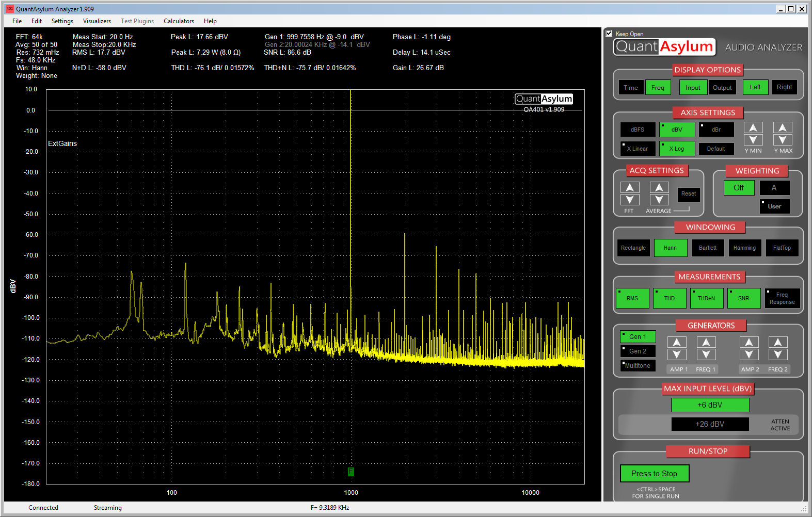The image size is (812, 517).
Task: Decrease Y MAX with down arrow
Action: (783, 140)
